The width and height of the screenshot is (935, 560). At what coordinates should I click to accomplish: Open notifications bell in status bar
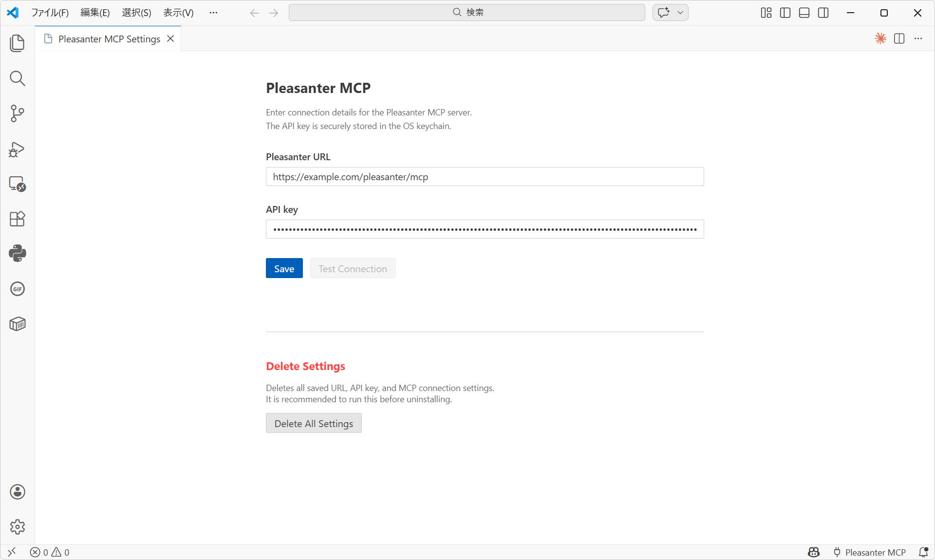click(923, 552)
